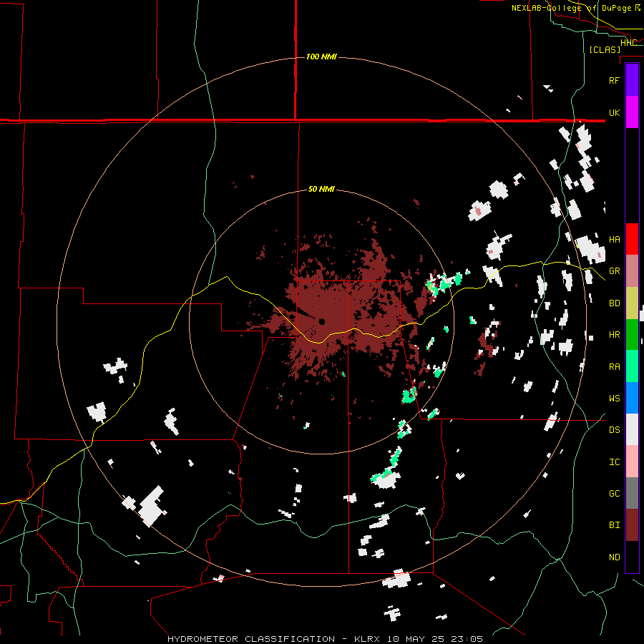Click the purple RF legend color swatch

(632, 80)
